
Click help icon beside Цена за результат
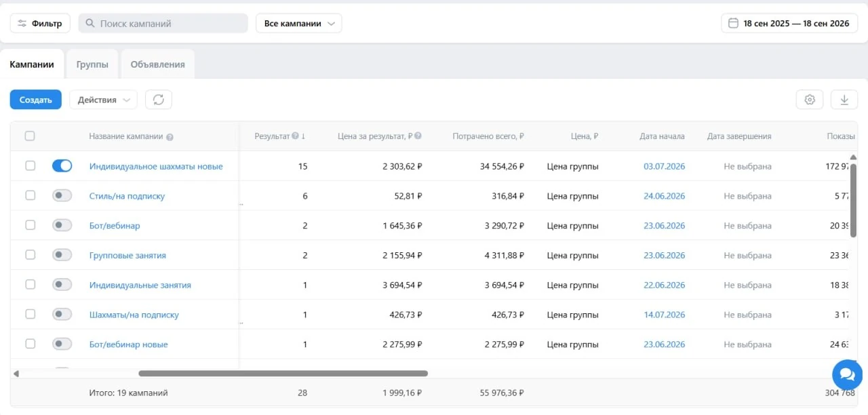pyautogui.click(x=418, y=136)
